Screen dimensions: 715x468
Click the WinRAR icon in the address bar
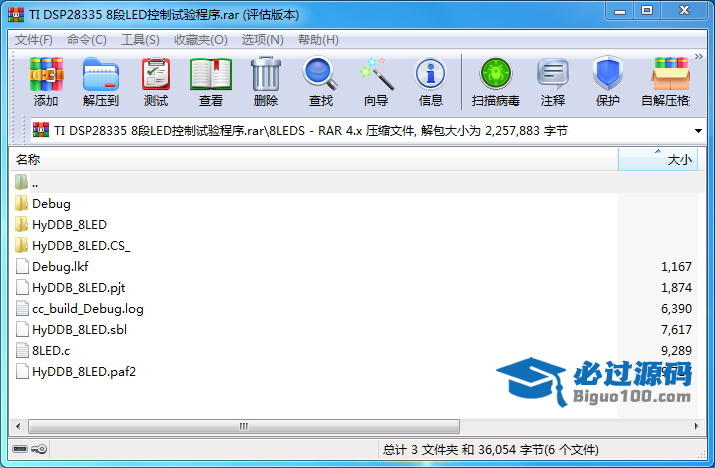[41, 130]
